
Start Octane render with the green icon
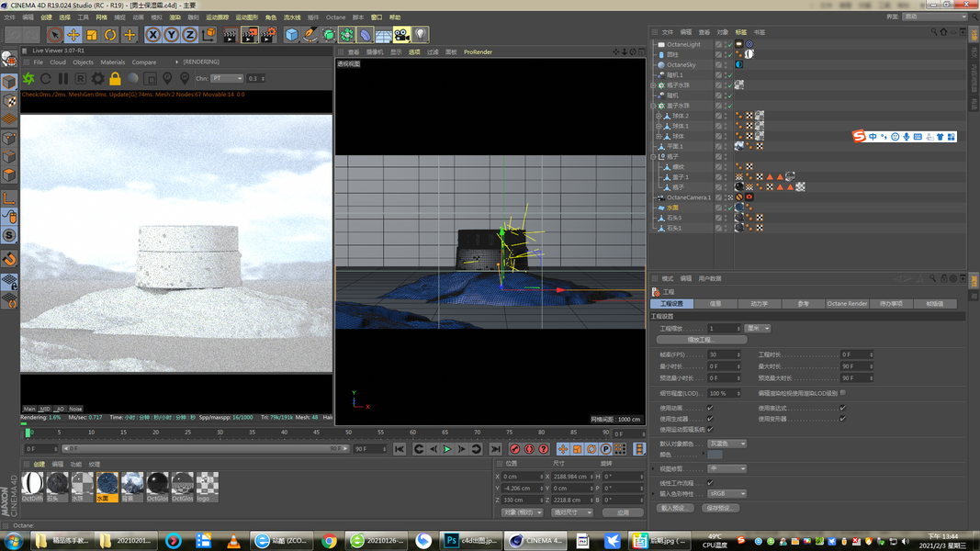click(x=28, y=79)
